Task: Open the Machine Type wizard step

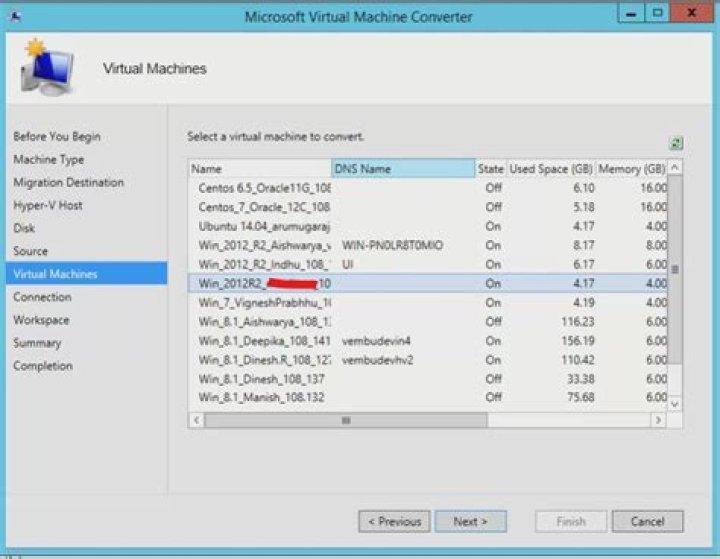Action: (48, 160)
